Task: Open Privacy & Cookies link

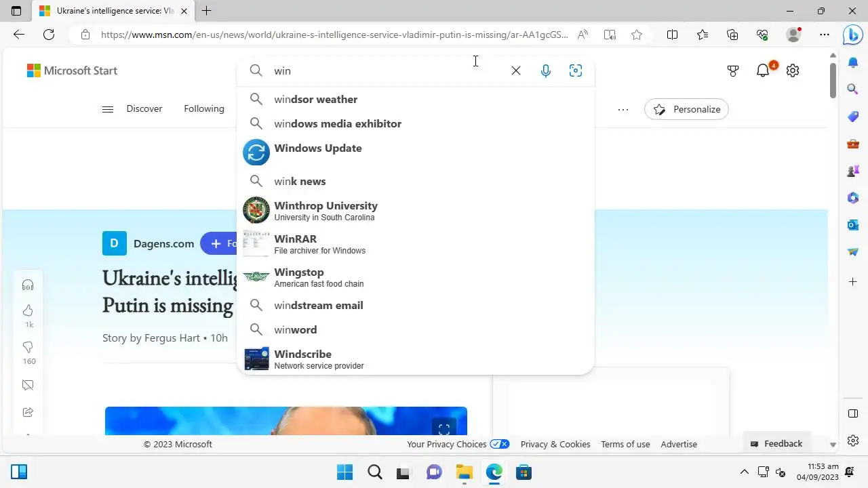Action: pos(555,444)
